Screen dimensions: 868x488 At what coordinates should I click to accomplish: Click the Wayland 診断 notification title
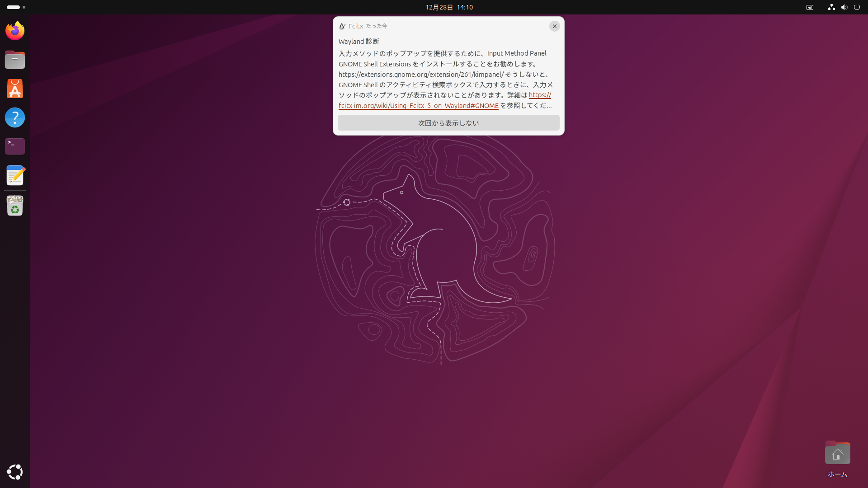click(359, 42)
